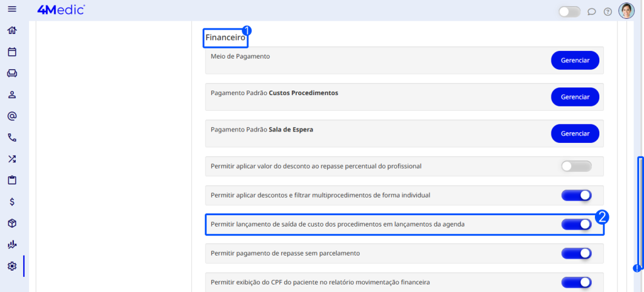
Task: Click Gerenciar for Pagamento Padrão Sala de Espera
Action: [x=575, y=133]
